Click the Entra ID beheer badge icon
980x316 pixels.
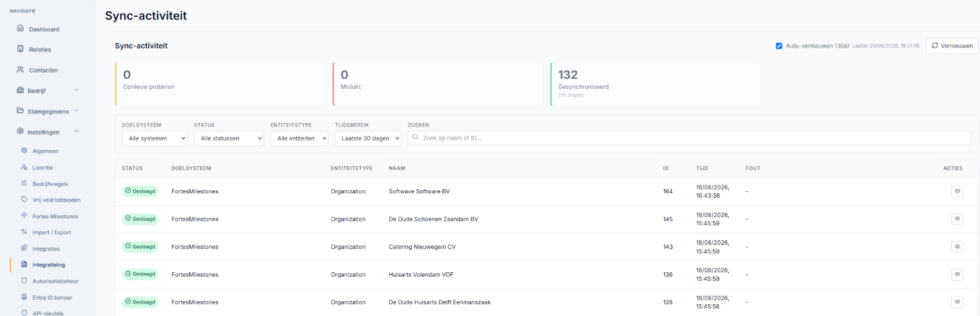[x=24, y=297]
